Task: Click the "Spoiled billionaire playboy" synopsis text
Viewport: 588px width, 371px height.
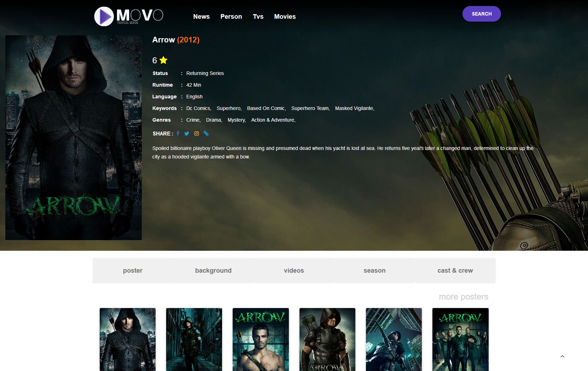Action: [343, 152]
